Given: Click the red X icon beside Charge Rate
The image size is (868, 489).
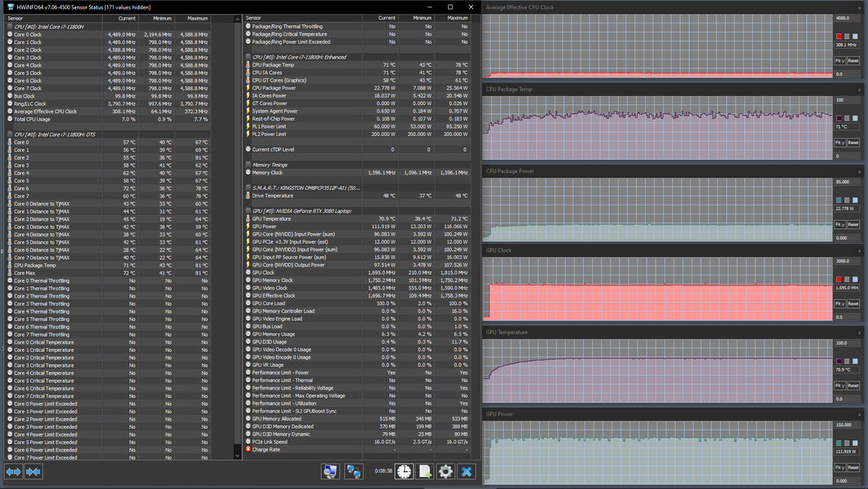Looking at the screenshot, I should click(248, 449).
